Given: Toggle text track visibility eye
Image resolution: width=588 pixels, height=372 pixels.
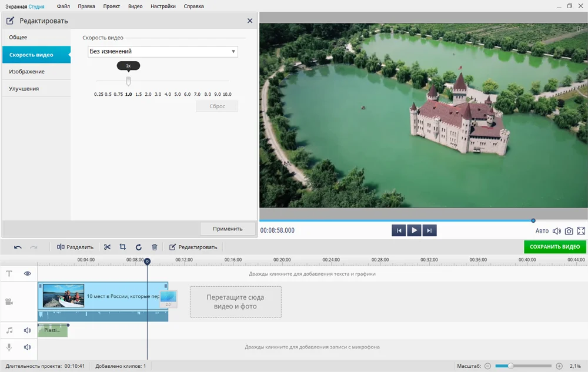Looking at the screenshot, I should pyautogui.click(x=28, y=273).
